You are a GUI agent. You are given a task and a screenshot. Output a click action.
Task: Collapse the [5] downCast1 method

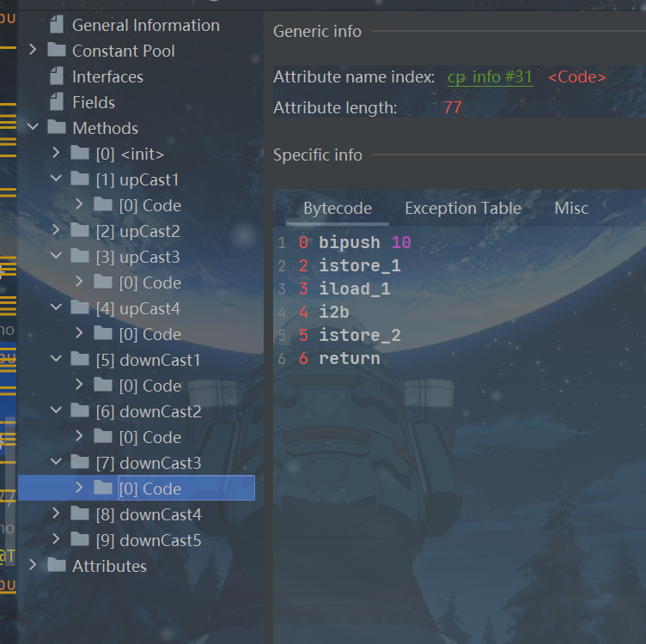pyautogui.click(x=56, y=360)
